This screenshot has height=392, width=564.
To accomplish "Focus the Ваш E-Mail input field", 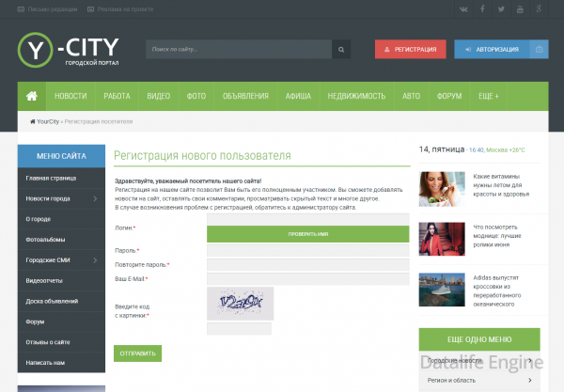I will (x=308, y=279).
